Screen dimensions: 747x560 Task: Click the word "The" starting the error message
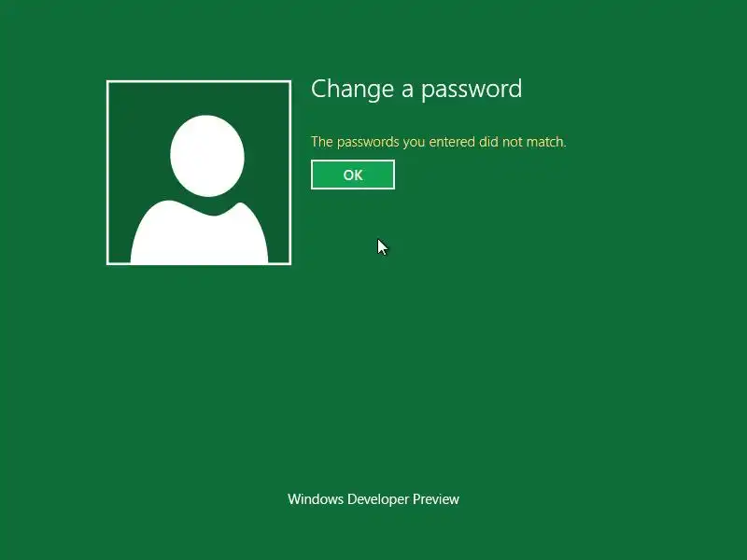pos(321,142)
